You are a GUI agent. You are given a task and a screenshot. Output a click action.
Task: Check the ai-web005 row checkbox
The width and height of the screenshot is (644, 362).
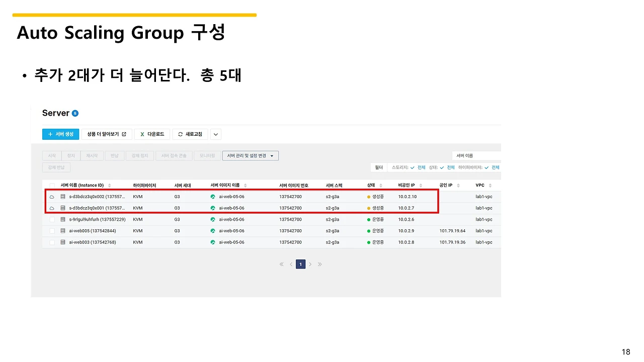[x=52, y=231]
